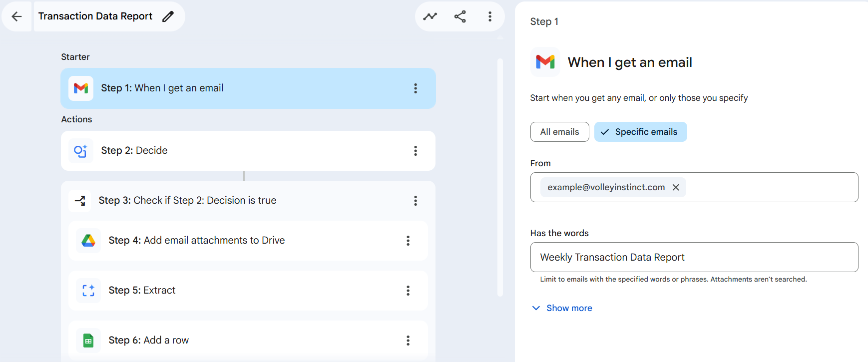Screen dimensions: 868x362
Task: Click the Has the words input field
Action: tap(694, 257)
